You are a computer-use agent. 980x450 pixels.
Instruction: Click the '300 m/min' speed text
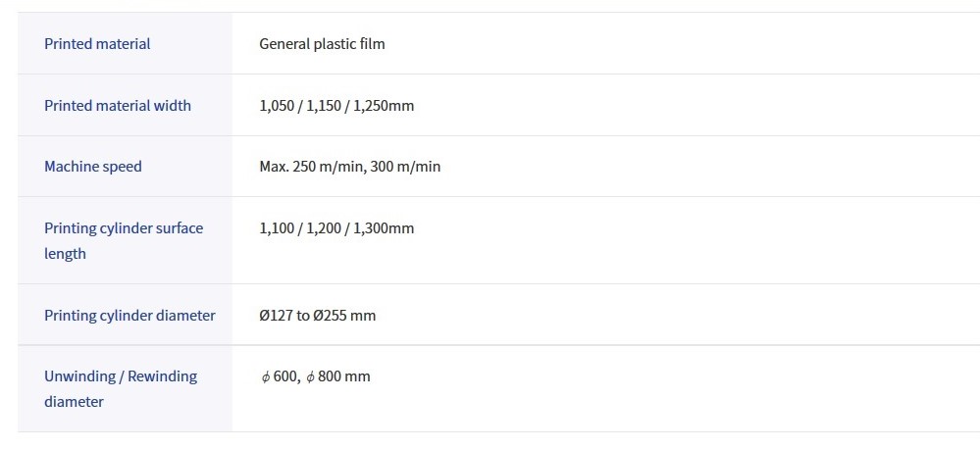click(405, 167)
